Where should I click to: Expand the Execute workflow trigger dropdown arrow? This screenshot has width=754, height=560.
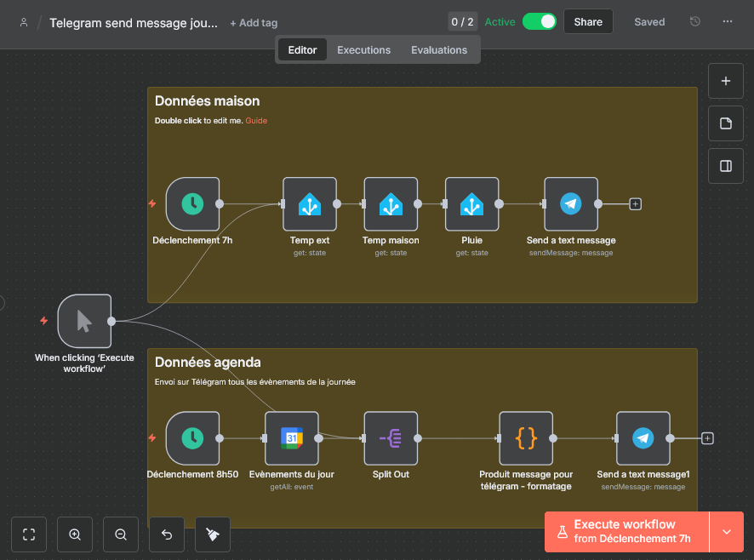pos(726,532)
